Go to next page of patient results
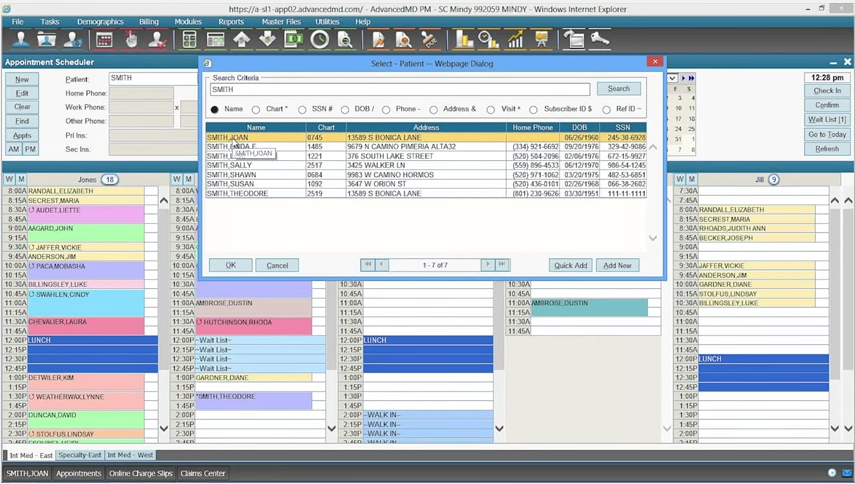Viewport: 855px width, 484px height. [x=487, y=265]
